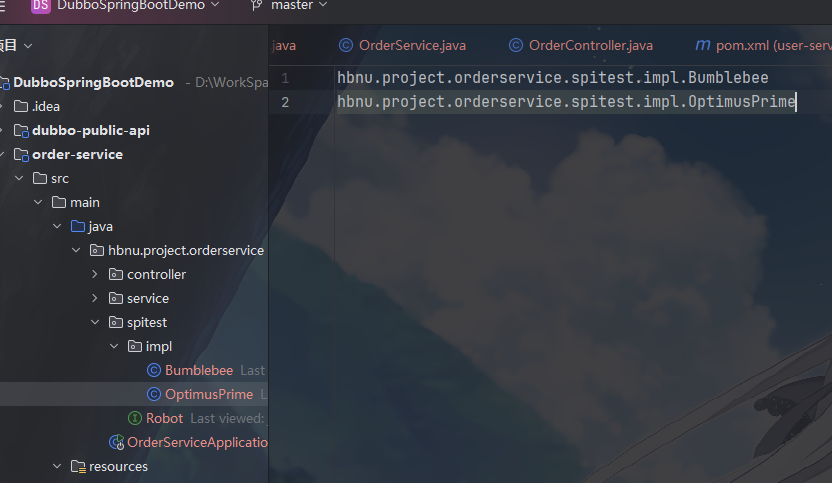Collapse the java source folder

tap(57, 226)
